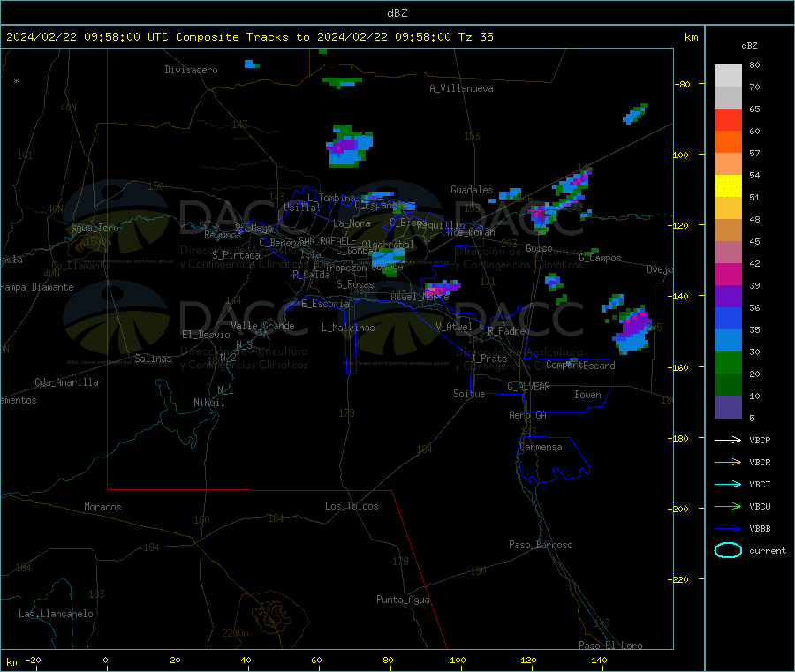Click the Paso_Barroso label
795x672 pixels.
pyautogui.click(x=541, y=545)
